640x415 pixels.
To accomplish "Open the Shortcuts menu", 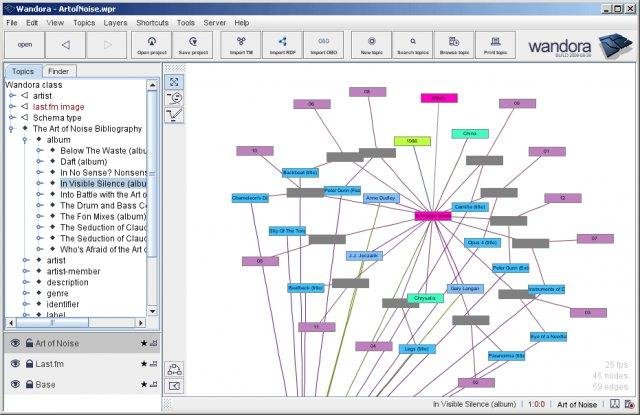I will [152, 23].
